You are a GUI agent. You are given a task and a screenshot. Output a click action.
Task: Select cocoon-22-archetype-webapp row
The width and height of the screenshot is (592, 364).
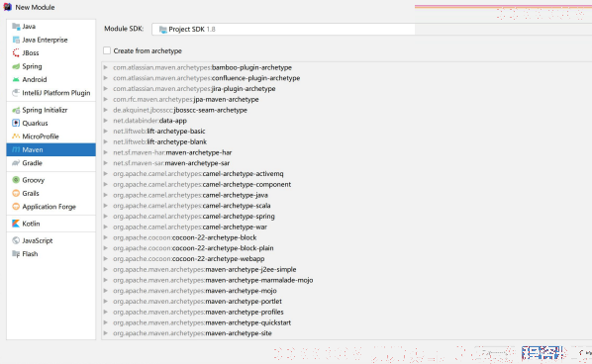(x=346, y=259)
